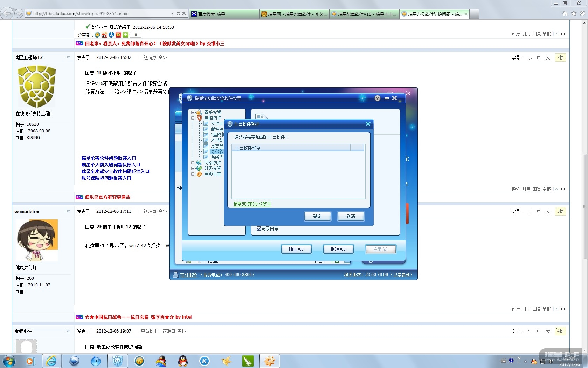Expand the 网络防护 tree node

[x=193, y=163]
